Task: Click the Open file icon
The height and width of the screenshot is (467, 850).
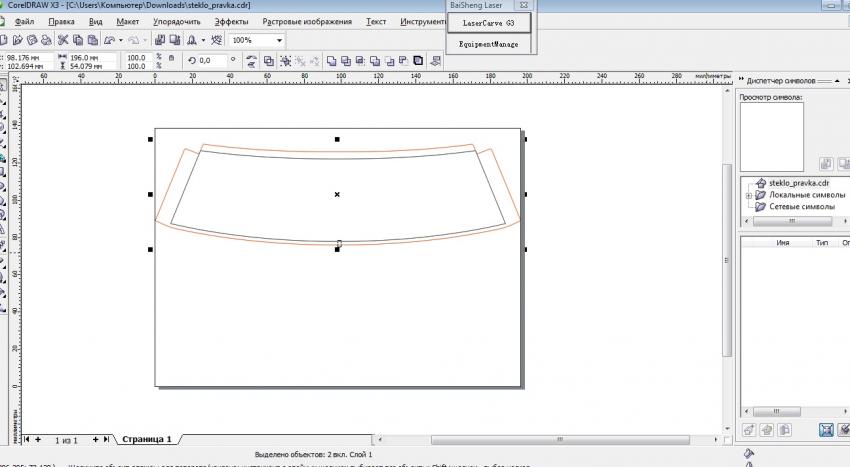Action: [19, 40]
